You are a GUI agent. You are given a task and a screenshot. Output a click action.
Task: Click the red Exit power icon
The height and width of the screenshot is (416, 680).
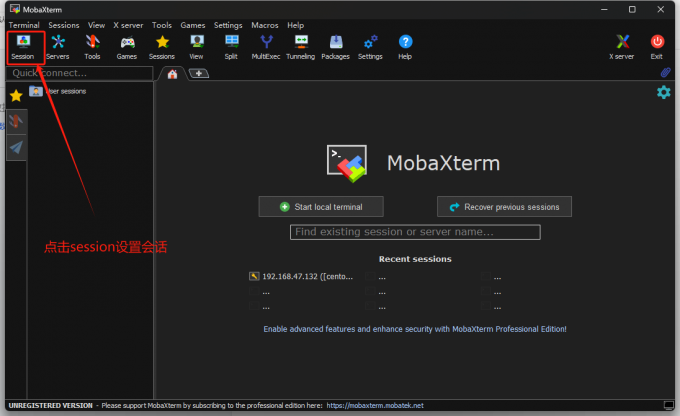657,47
